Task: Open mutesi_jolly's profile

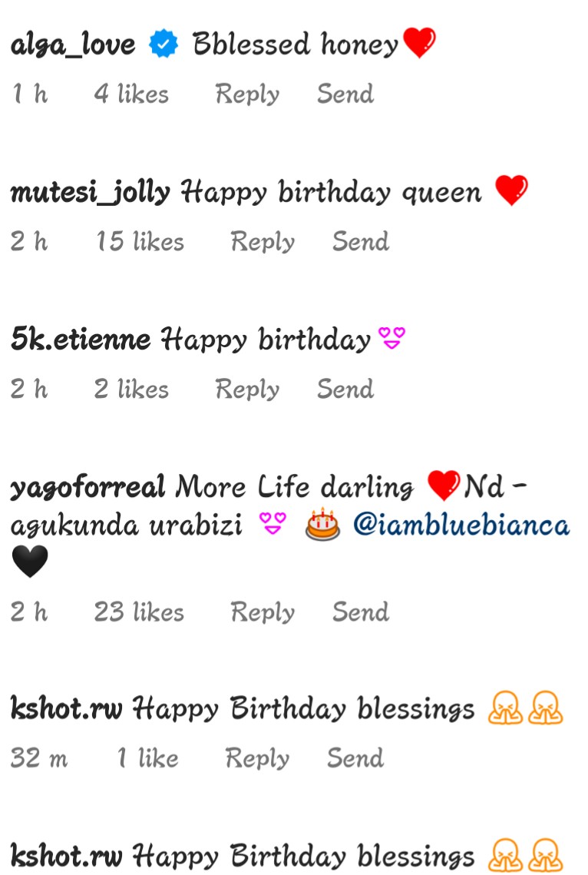Action: click(x=91, y=193)
